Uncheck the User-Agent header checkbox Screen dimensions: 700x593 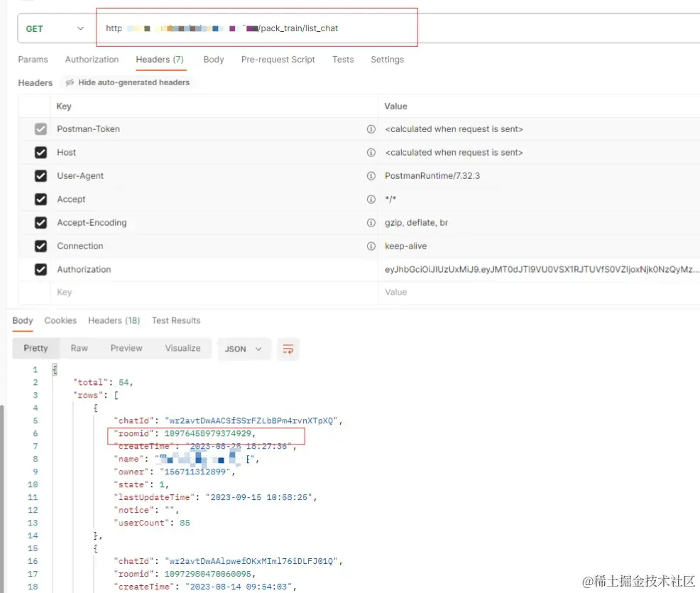pyautogui.click(x=40, y=176)
